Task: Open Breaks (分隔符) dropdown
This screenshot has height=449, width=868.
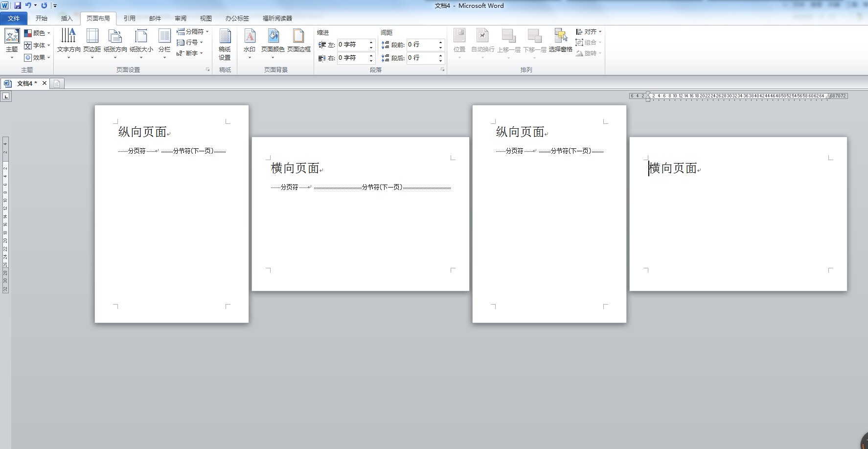Action: pyautogui.click(x=193, y=31)
